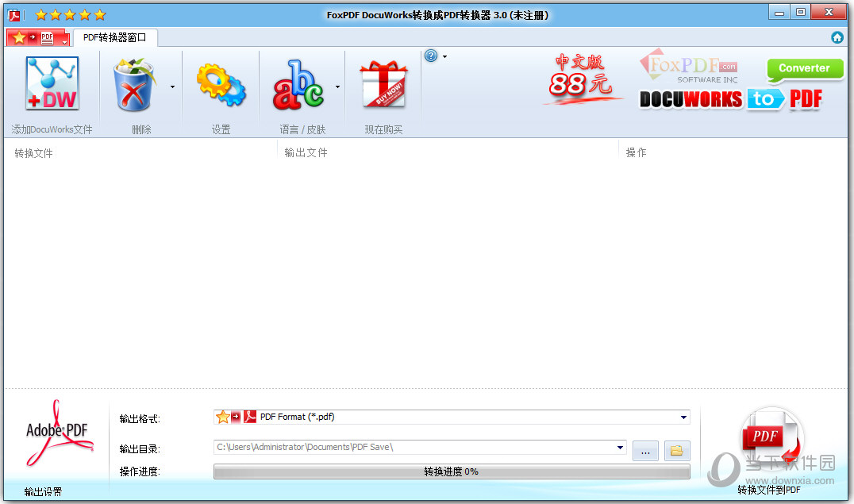The image size is (854, 504).
Task: Click the blue help question mark icon
Action: pyautogui.click(x=431, y=56)
